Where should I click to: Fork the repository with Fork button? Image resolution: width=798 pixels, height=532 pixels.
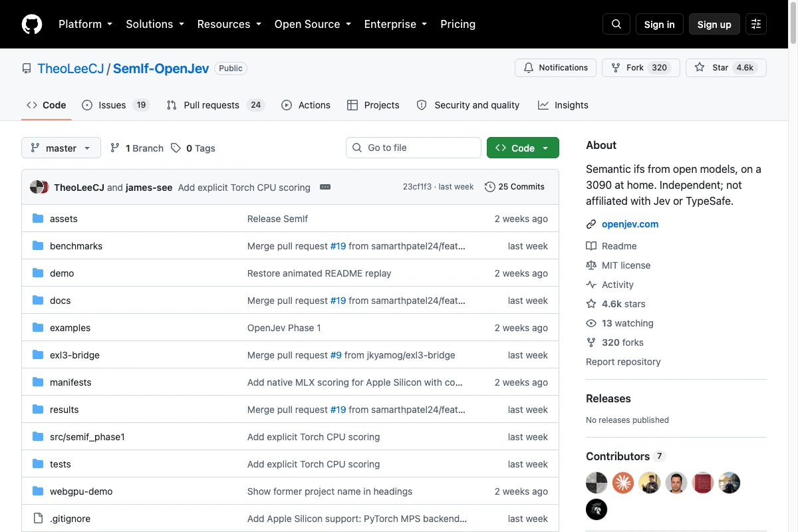[x=640, y=68]
